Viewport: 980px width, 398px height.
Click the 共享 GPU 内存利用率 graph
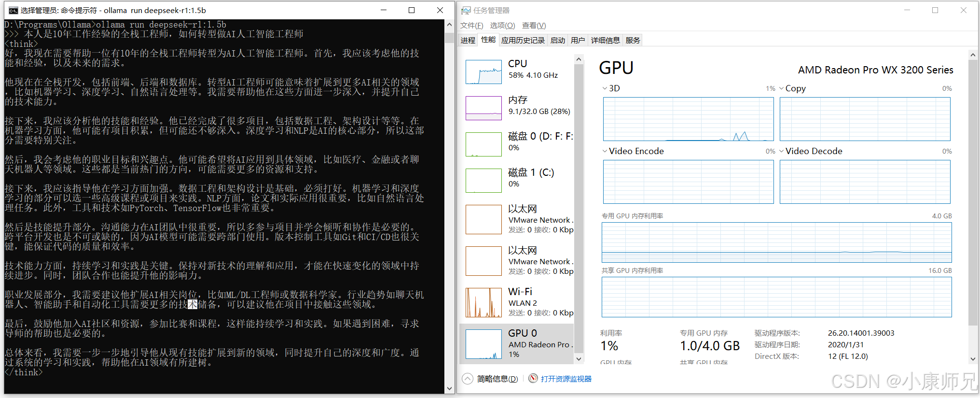click(776, 297)
